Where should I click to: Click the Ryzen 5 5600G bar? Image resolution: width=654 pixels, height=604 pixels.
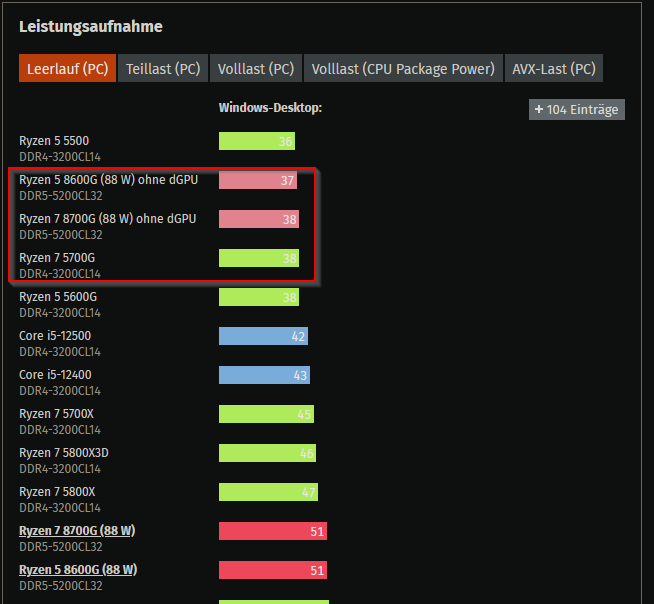point(259,297)
